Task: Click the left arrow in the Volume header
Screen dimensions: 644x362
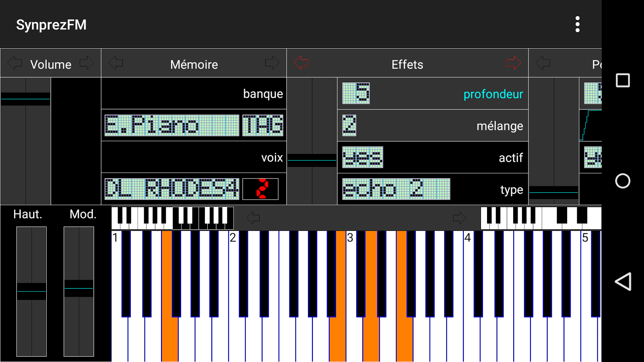Action: point(14,63)
